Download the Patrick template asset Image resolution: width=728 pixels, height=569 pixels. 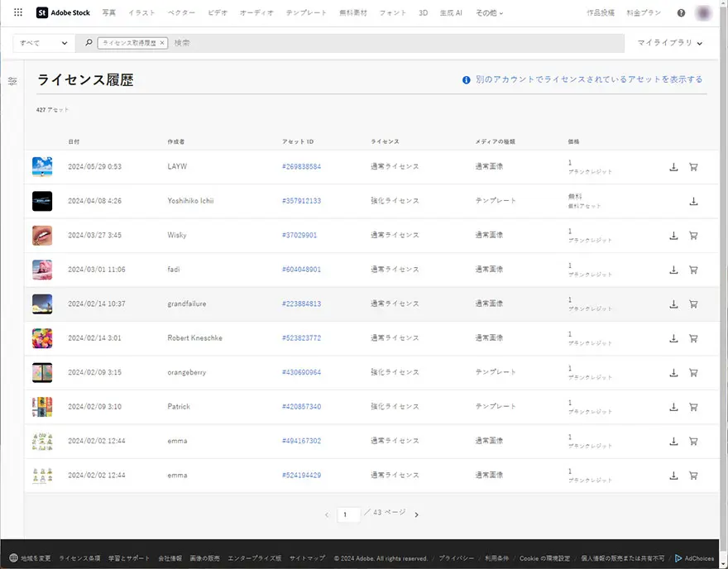[x=673, y=407]
